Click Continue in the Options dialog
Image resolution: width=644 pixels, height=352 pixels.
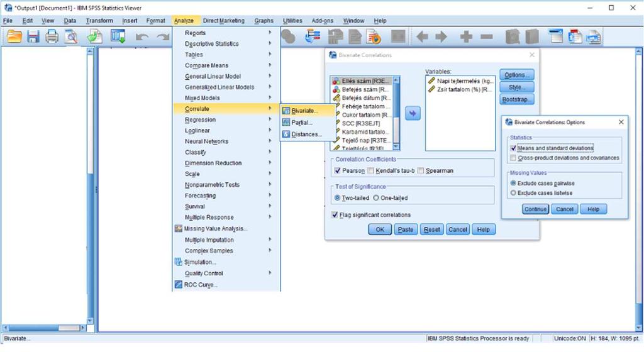tap(536, 209)
